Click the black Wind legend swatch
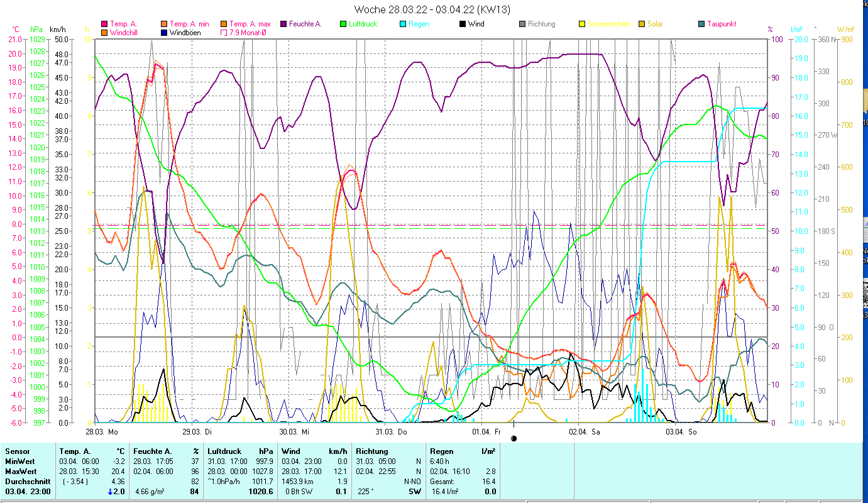868x503 pixels. [x=462, y=24]
